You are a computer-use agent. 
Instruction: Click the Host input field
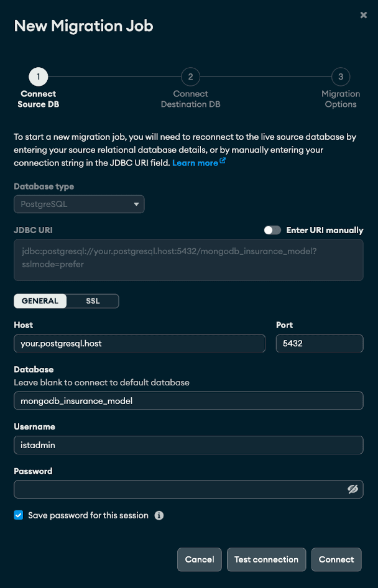pos(139,343)
